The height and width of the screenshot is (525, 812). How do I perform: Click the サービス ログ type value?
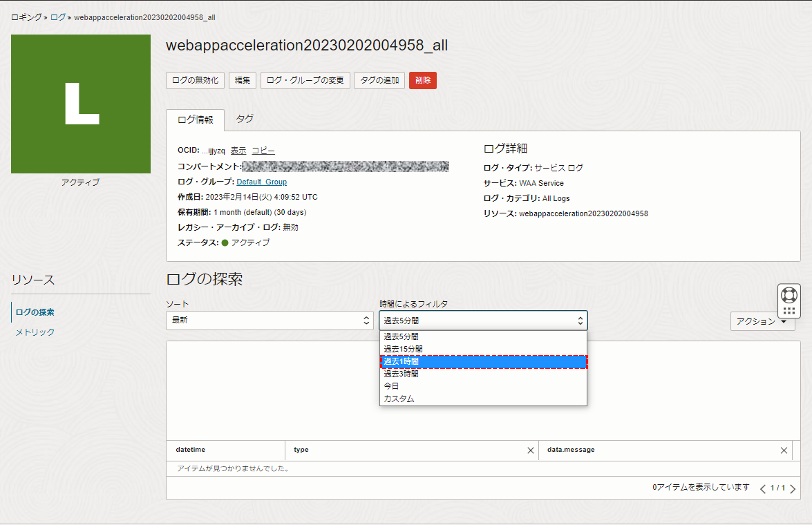click(x=558, y=168)
